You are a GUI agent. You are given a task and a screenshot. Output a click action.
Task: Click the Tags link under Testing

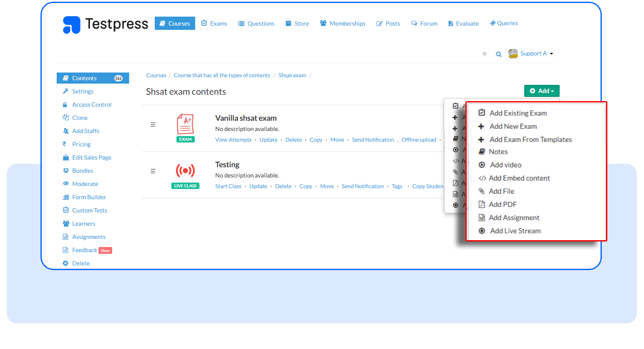(x=397, y=186)
